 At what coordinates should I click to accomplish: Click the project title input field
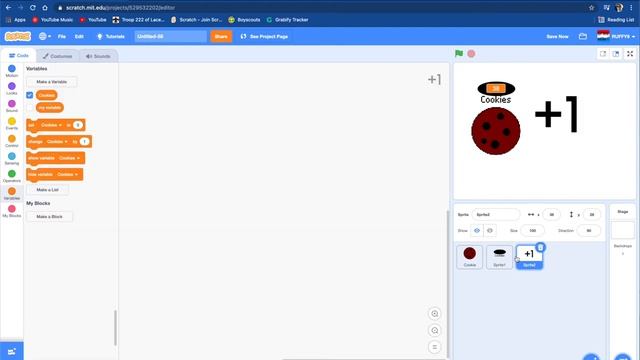point(171,36)
